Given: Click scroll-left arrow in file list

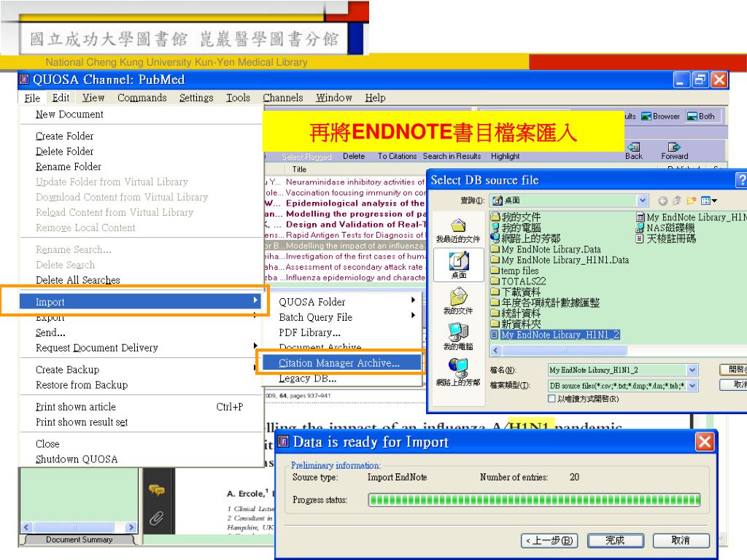Looking at the screenshot, I should coord(495,351).
